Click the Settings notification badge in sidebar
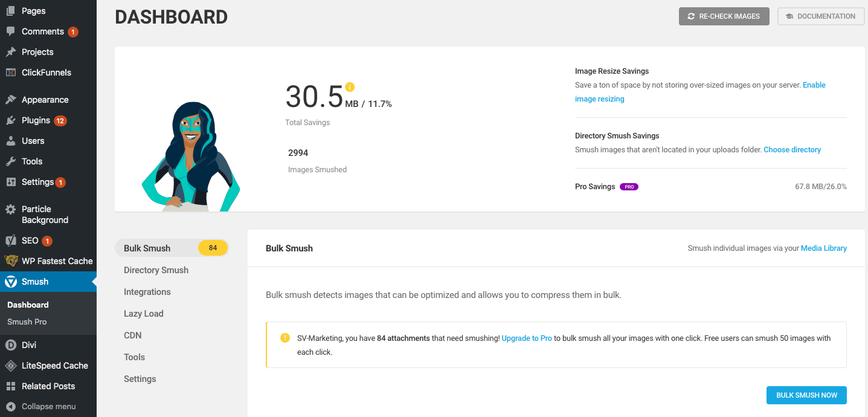 tap(60, 183)
